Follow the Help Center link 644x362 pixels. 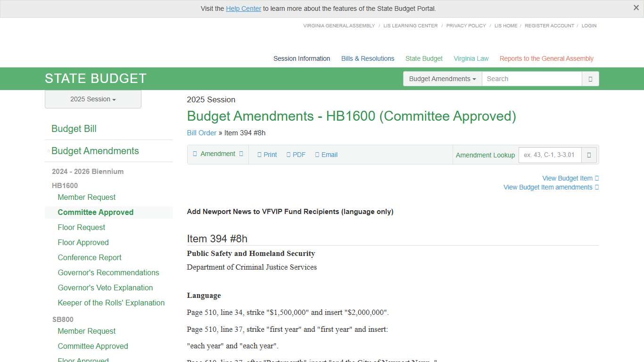[243, 8]
